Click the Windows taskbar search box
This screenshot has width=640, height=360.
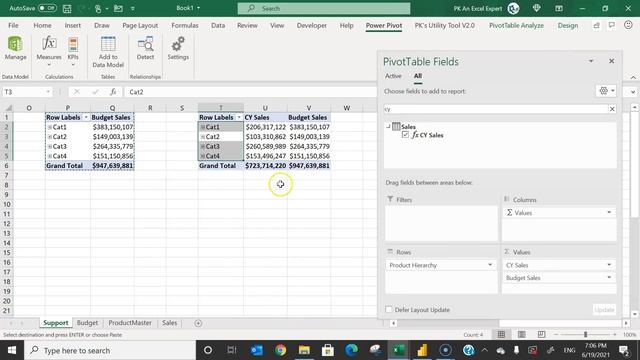tap(110, 350)
